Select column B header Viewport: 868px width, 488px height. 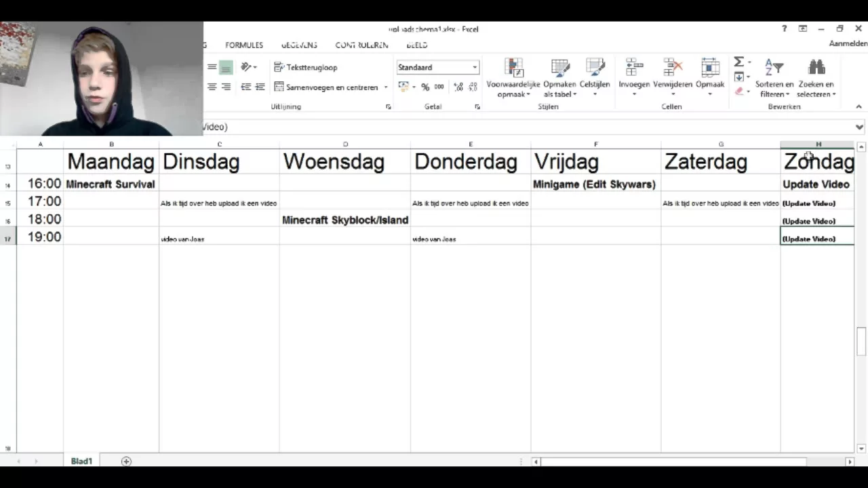111,144
